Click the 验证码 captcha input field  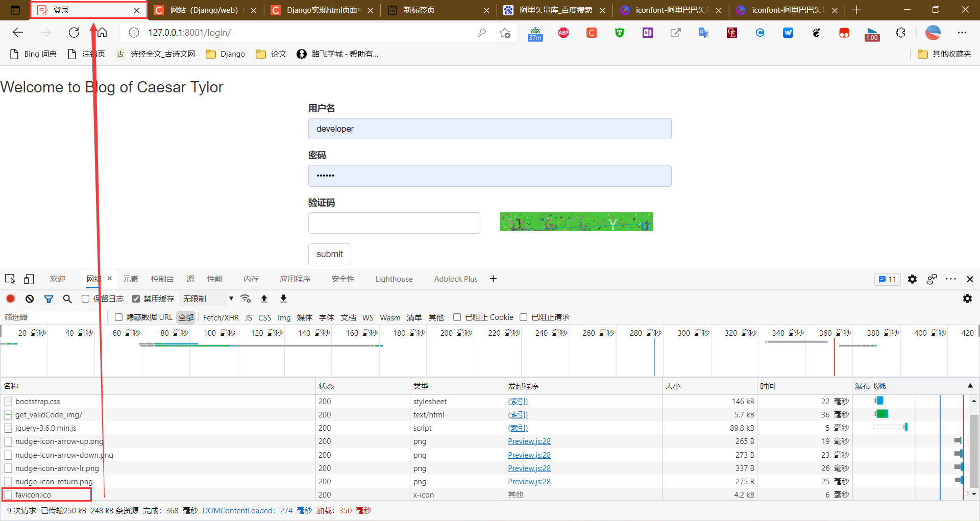[394, 223]
